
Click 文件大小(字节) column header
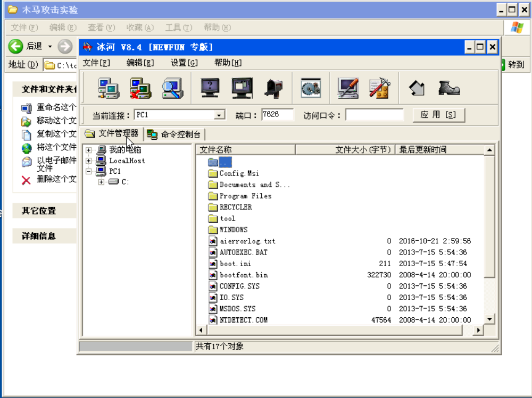click(345, 149)
